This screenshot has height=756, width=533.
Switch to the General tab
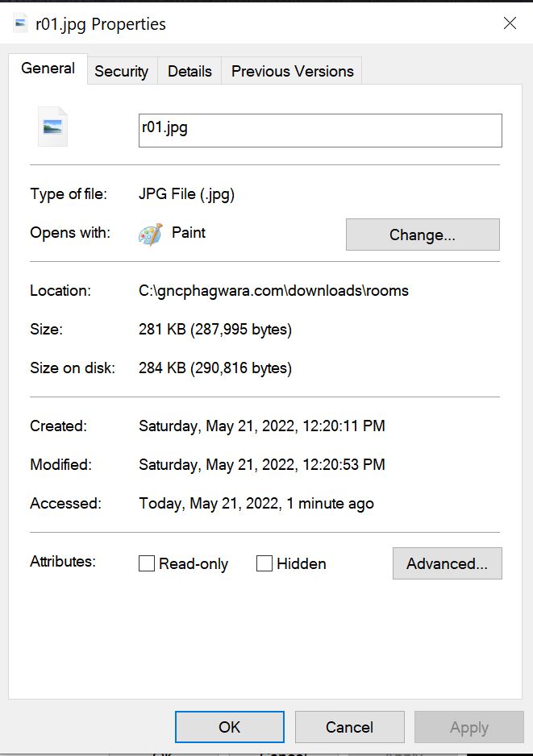(48, 69)
